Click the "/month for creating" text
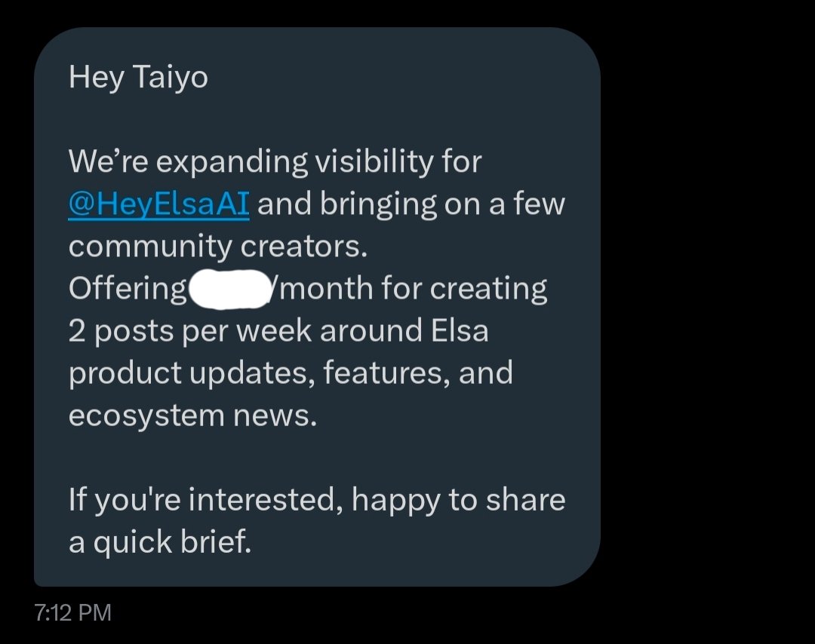 (407, 289)
